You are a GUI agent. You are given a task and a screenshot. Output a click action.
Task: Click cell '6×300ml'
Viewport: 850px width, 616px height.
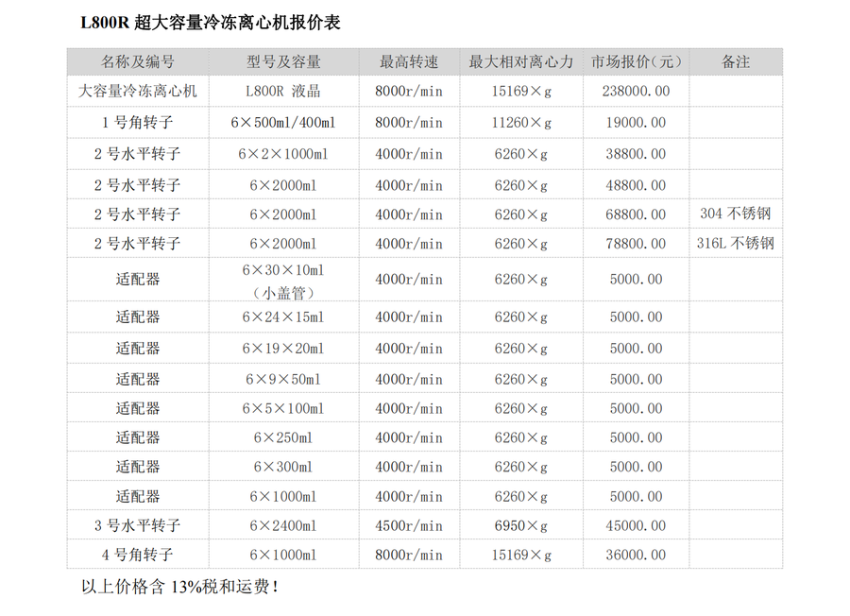tap(283, 467)
